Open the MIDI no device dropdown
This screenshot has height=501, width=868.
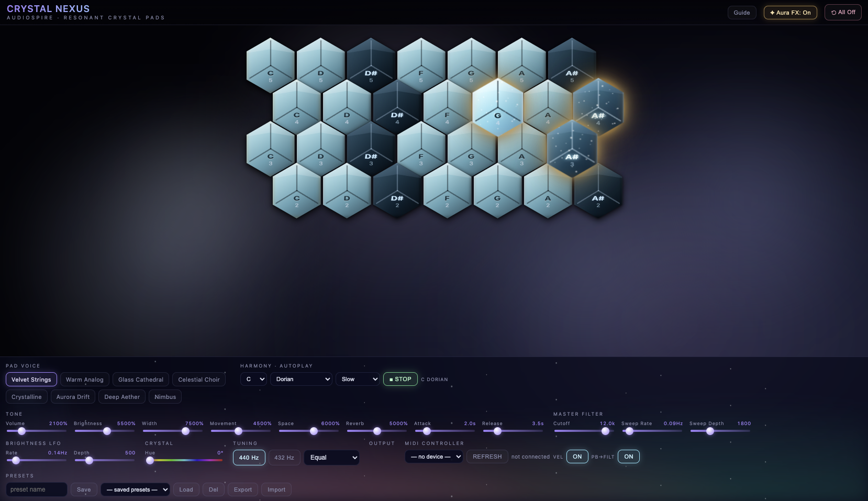433,457
